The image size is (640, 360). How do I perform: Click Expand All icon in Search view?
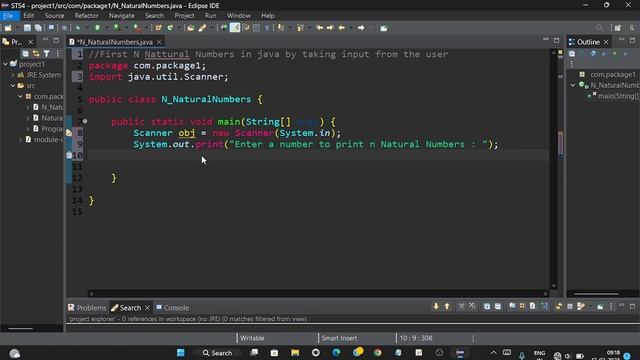(487, 306)
